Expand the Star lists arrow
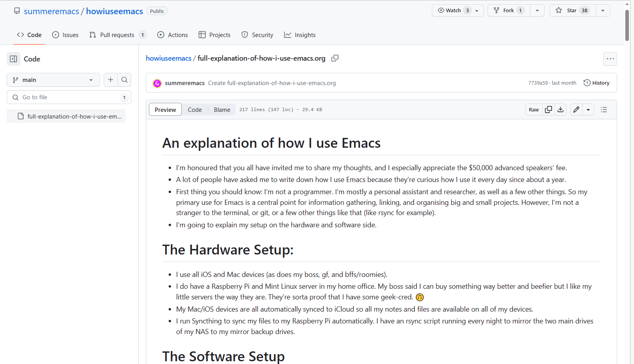Screen dimensions: 634x364 (603, 11)
